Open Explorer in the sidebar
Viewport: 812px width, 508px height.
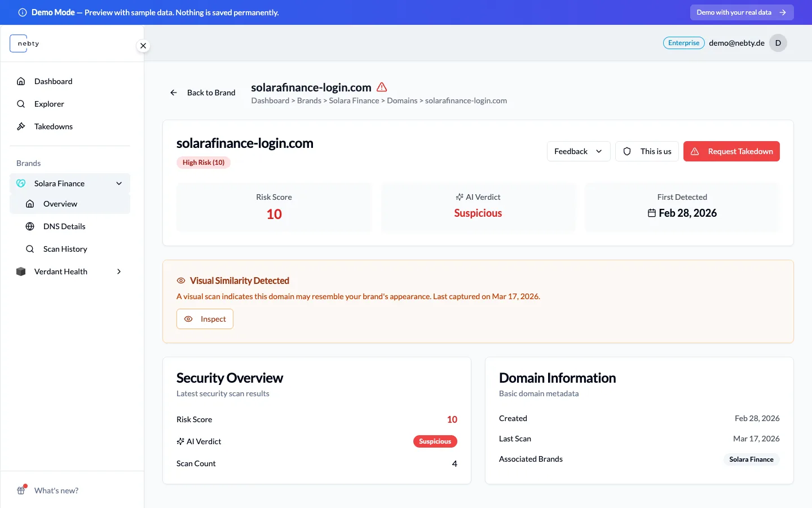70,104
